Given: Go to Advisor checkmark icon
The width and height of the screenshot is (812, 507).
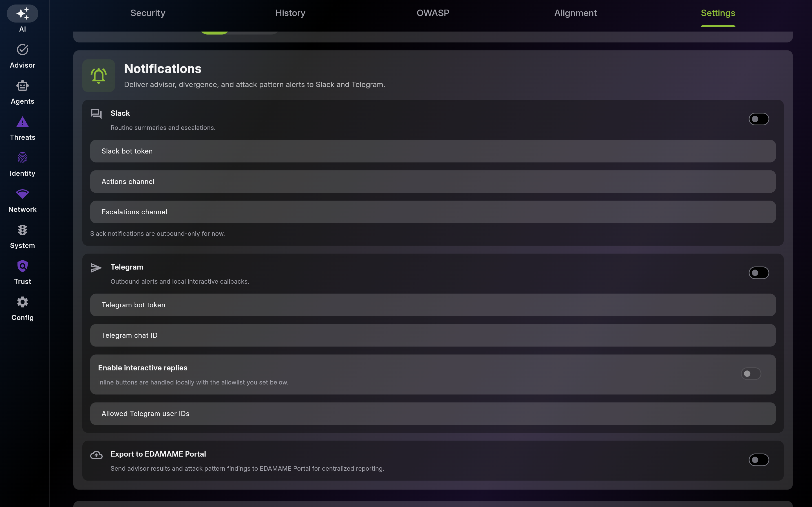Looking at the screenshot, I should tap(23, 50).
